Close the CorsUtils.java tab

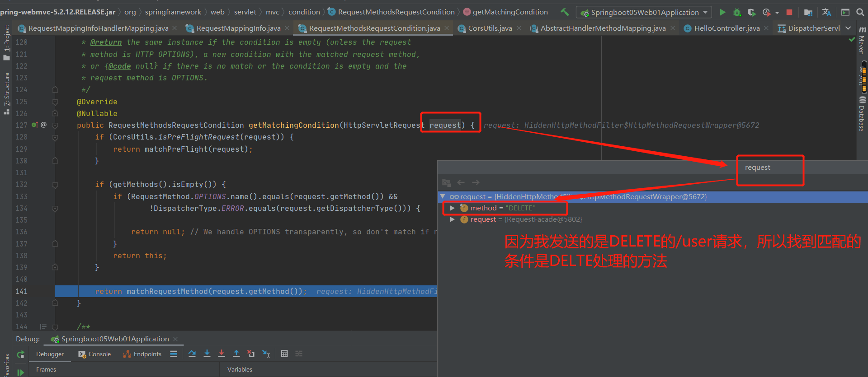(x=519, y=28)
